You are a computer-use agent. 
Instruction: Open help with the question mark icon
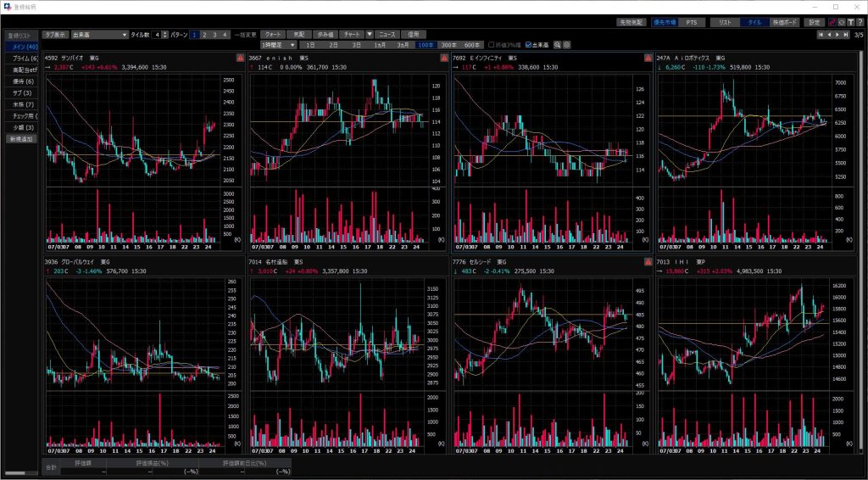click(x=860, y=22)
